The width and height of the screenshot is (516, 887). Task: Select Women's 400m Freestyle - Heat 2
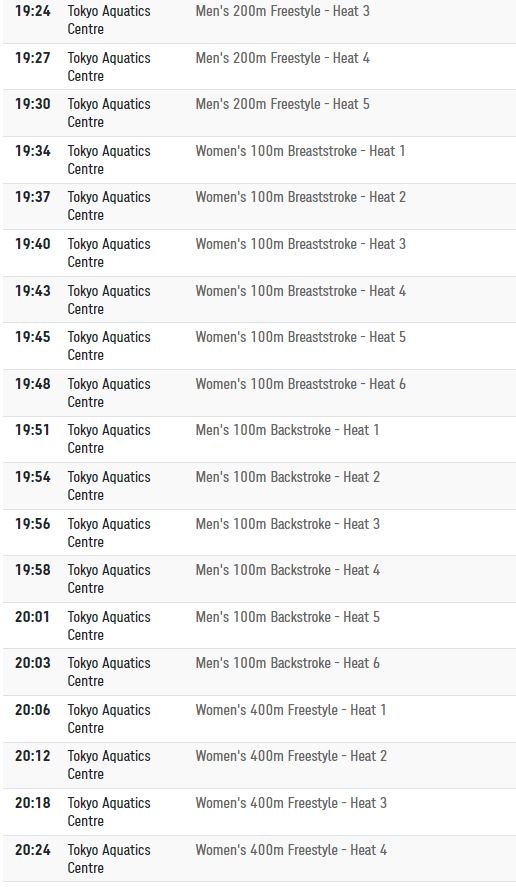pyautogui.click(x=291, y=756)
